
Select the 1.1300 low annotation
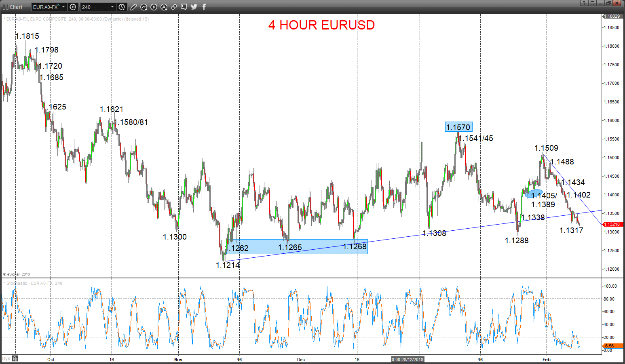tap(175, 237)
